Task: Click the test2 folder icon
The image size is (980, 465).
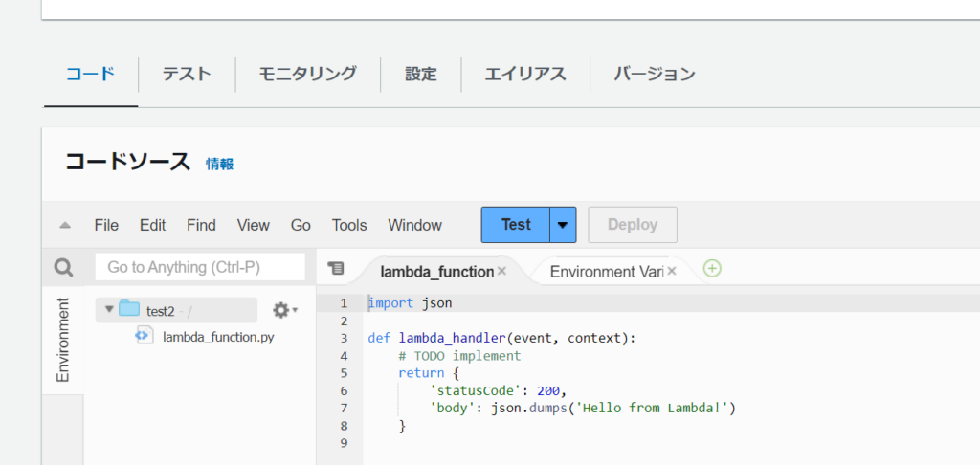Action: (129, 308)
